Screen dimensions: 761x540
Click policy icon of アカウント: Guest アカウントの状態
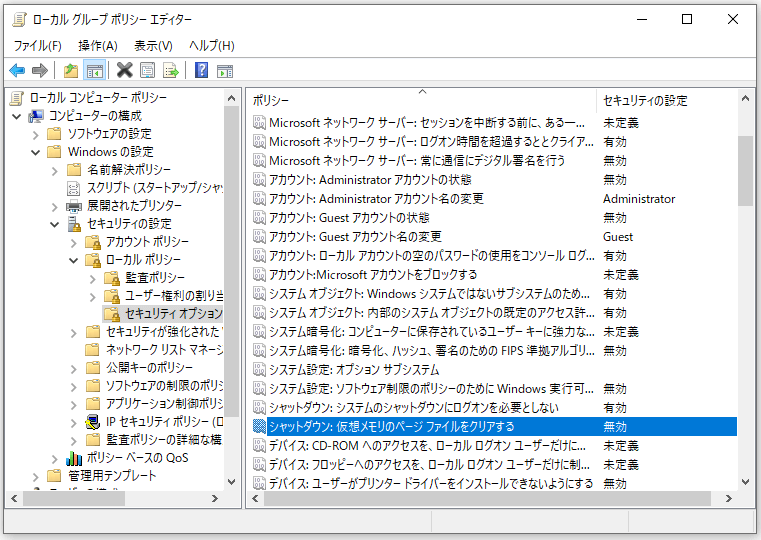(259, 218)
